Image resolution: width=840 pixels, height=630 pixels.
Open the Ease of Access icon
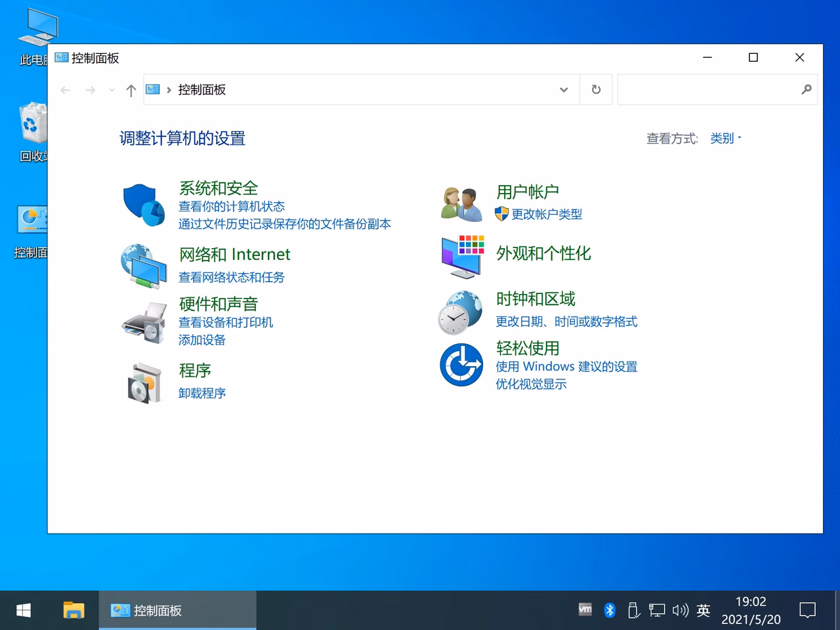point(461,365)
